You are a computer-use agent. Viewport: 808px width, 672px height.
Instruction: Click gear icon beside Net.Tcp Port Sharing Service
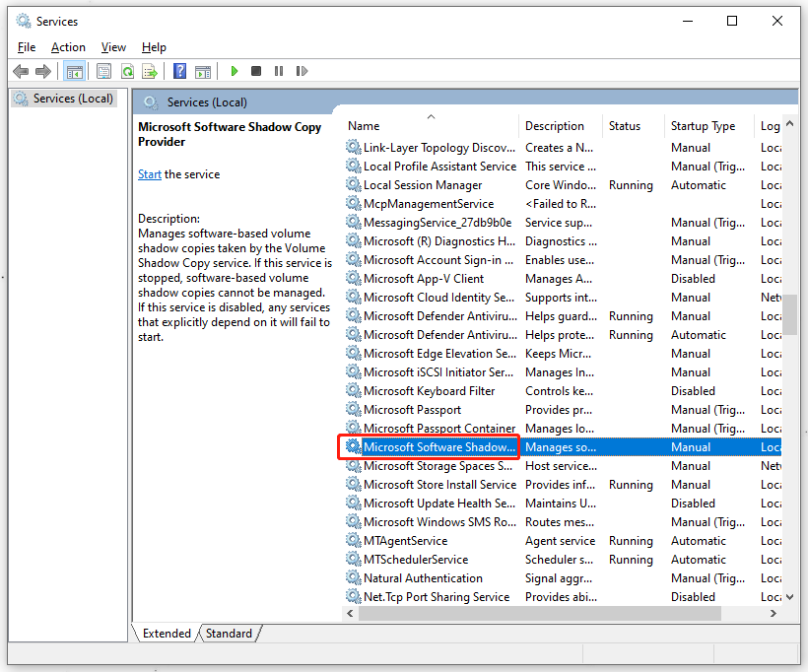(x=353, y=596)
